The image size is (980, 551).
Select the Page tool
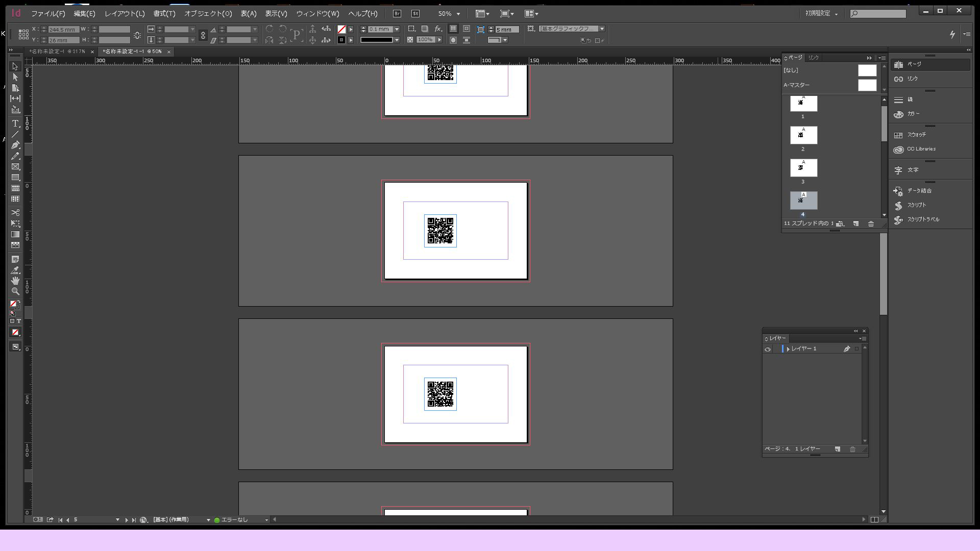pyautogui.click(x=15, y=88)
